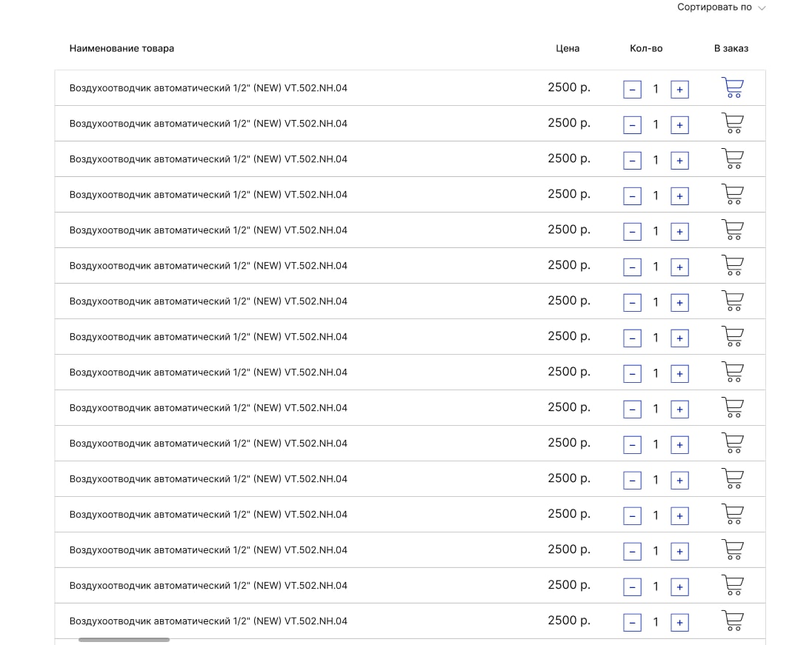The height and width of the screenshot is (645, 812).
Task: Click the В заказ column header
Action: 731,48
